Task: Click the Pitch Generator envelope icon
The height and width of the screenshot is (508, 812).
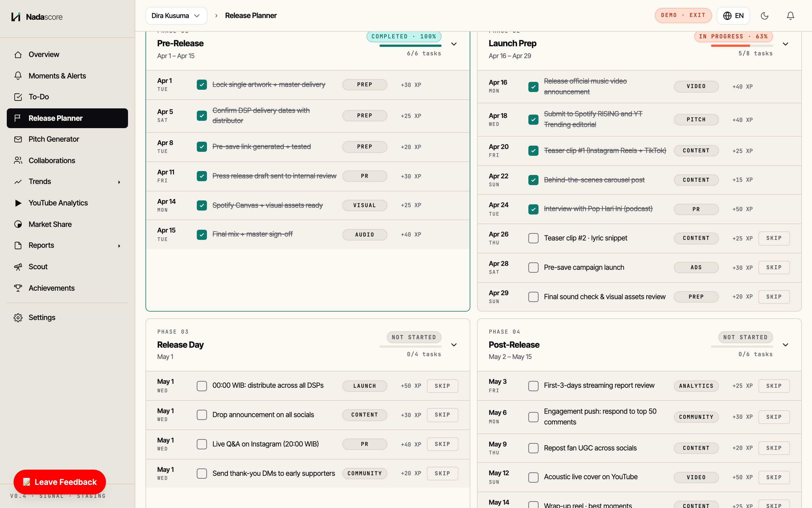Action: coord(18,139)
